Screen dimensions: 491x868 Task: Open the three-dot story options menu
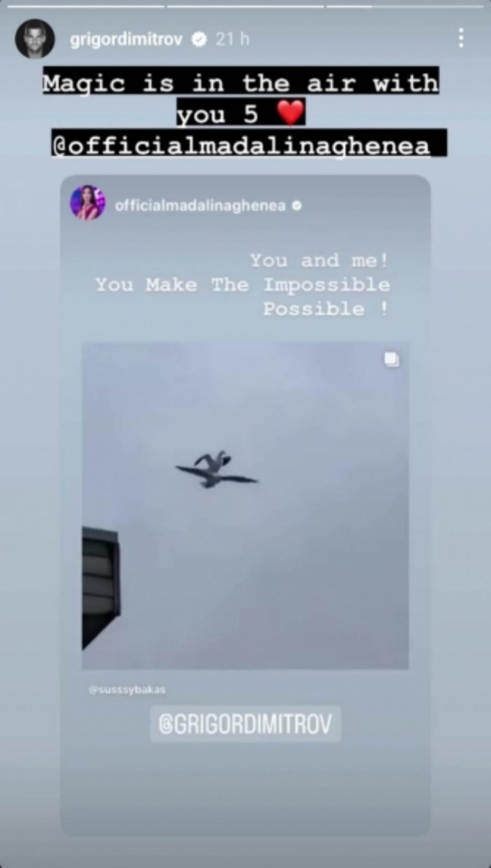(x=461, y=38)
